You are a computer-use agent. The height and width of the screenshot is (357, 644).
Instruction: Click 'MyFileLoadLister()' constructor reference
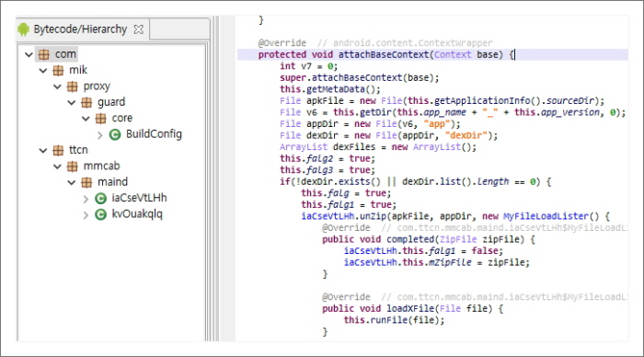coord(552,216)
